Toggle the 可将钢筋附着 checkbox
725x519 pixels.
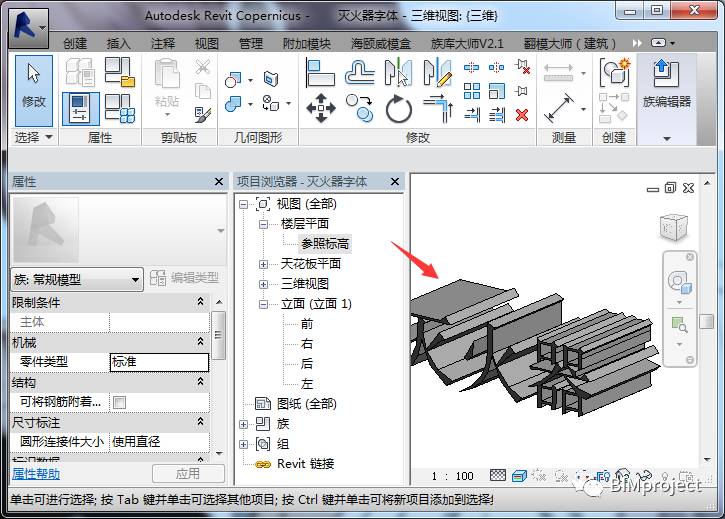[x=119, y=402]
